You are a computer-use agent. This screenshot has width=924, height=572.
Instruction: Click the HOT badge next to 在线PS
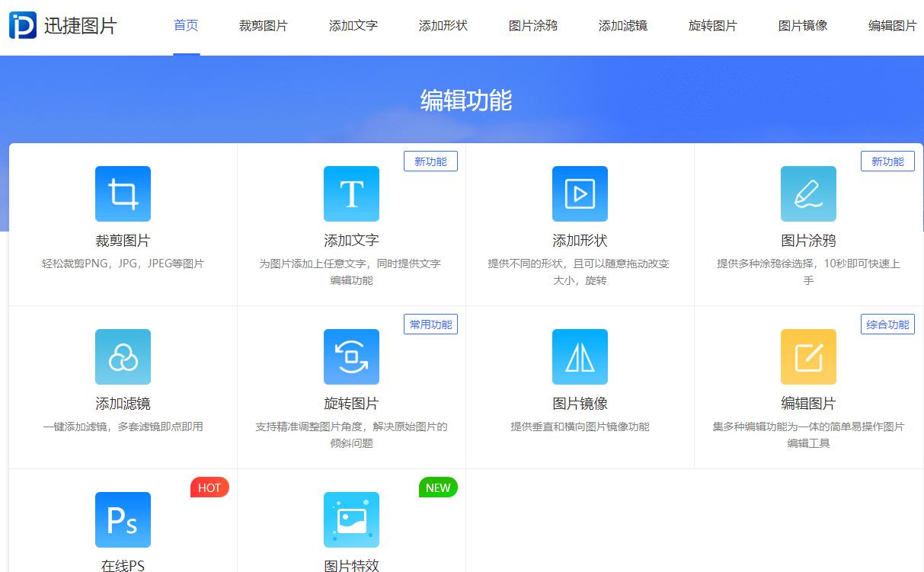[x=209, y=487]
